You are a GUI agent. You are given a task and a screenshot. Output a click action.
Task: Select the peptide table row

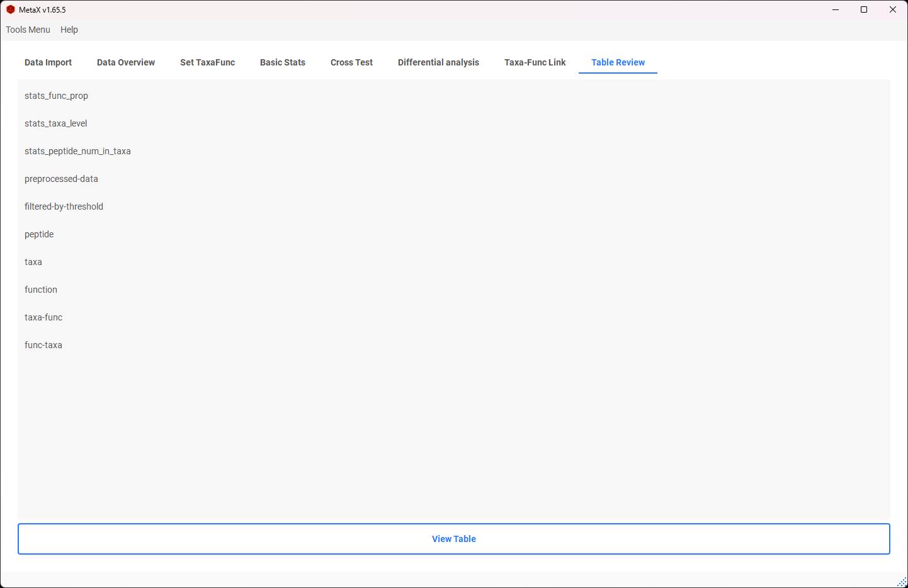click(x=453, y=234)
